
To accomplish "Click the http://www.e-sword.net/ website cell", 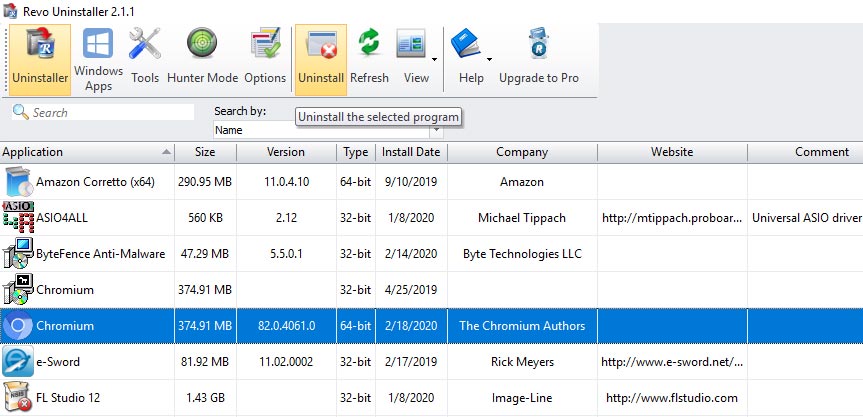I will pos(672,362).
